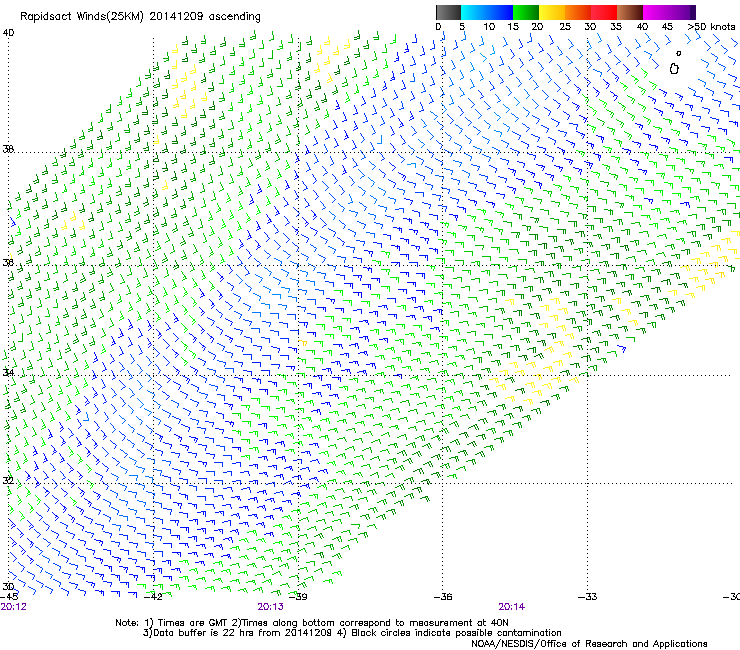Click the '>50 knots' legend label

711,27
